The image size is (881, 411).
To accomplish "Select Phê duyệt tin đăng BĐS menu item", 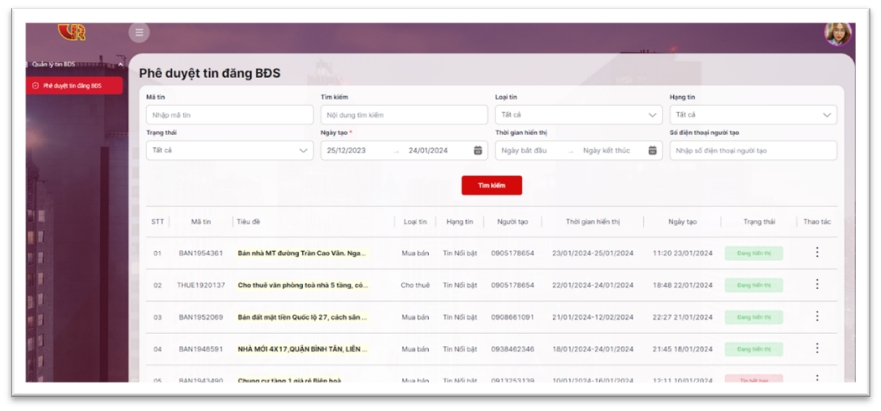I will pos(75,86).
